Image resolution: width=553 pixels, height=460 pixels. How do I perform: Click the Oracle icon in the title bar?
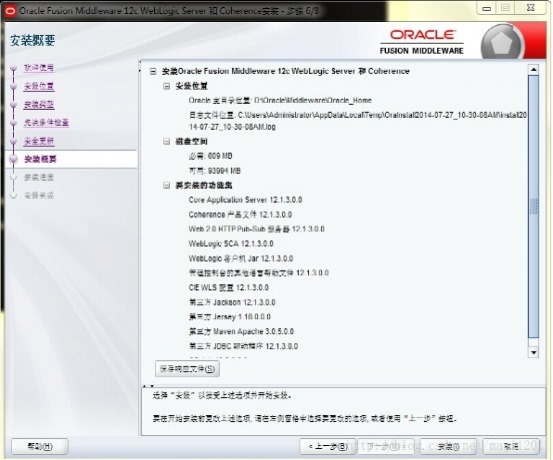(x=10, y=11)
